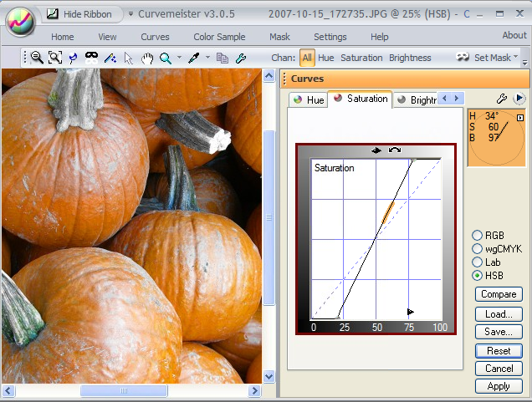Click the Cancel button
This screenshot has width=532, height=402.
click(499, 369)
